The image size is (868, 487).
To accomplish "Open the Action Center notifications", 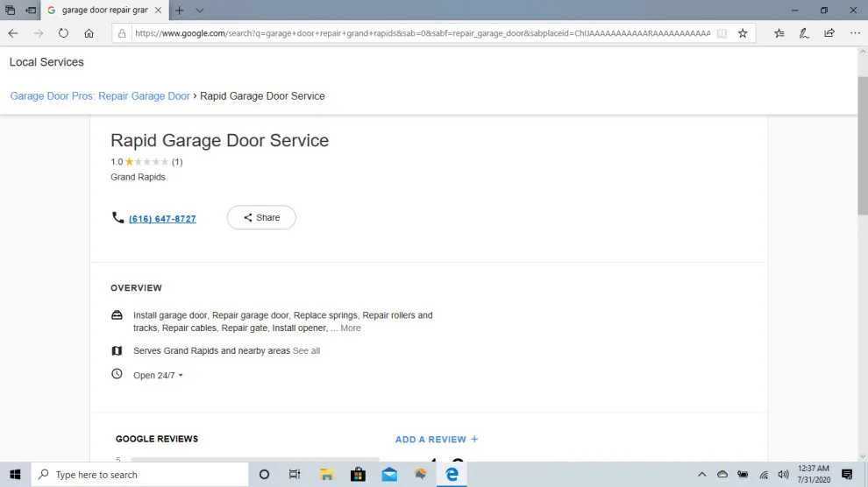I will [x=847, y=474].
